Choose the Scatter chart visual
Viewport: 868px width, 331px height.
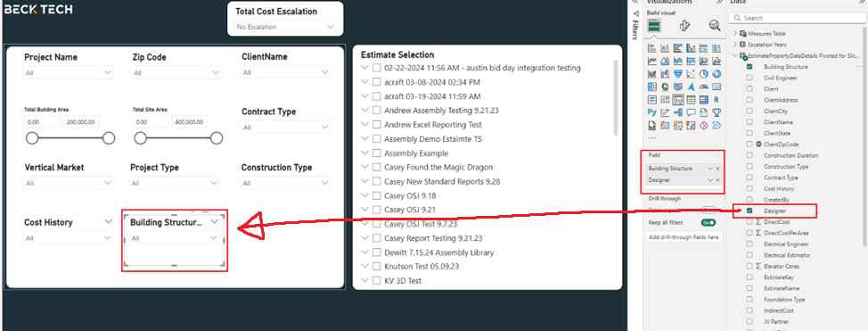691,74
